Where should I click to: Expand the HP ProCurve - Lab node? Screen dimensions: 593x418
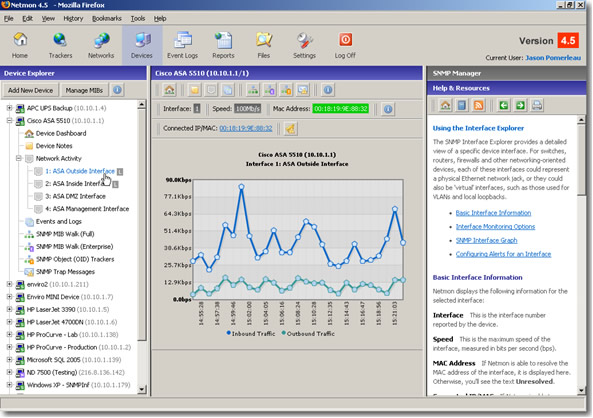(9, 334)
